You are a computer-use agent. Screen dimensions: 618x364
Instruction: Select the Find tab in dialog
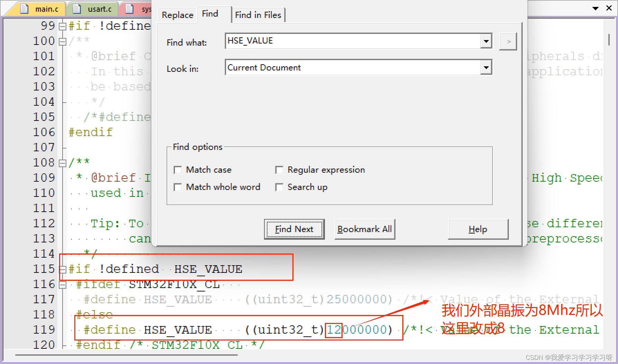click(210, 14)
